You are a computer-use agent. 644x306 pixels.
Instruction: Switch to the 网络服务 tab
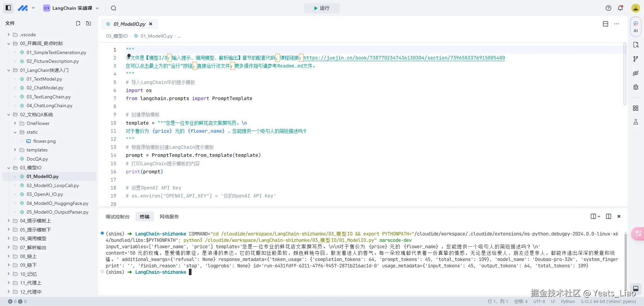(x=169, y=217)
